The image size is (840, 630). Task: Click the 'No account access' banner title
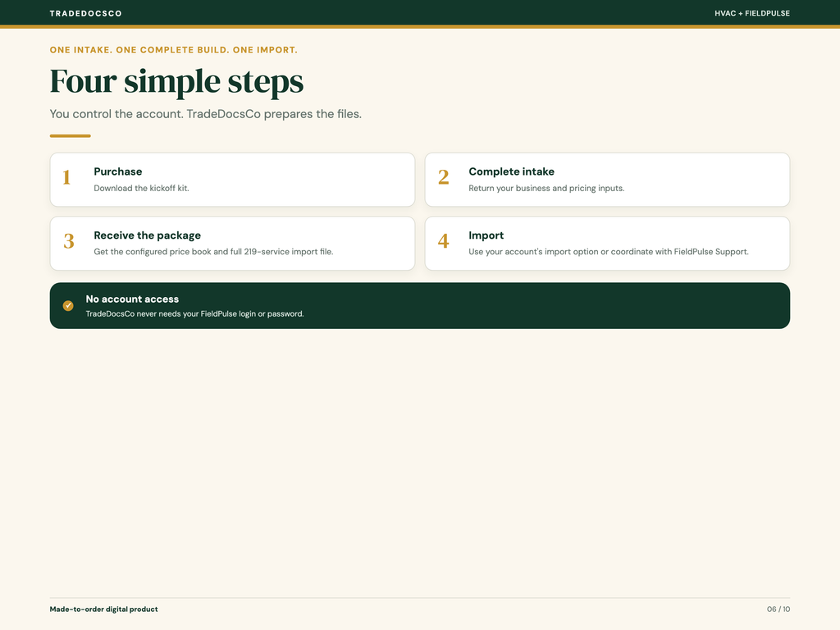(132, 299)
